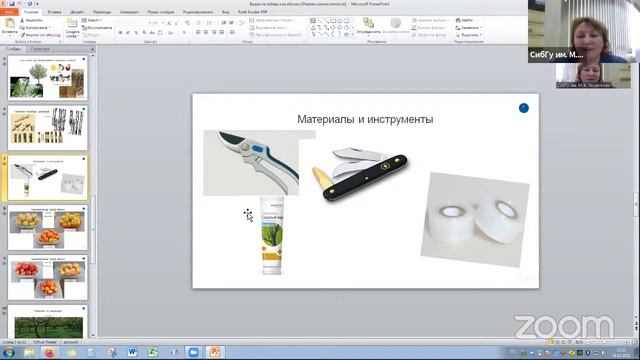Switch to the Animation (Анимация) tab
Viewport: 640px width, 360px height.
(x=129, y=12)
